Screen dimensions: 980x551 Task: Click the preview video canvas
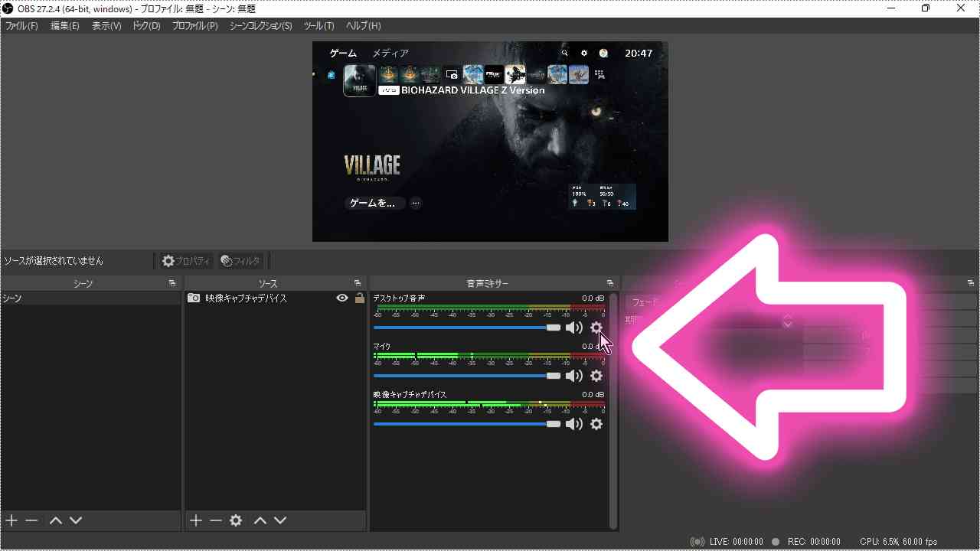490,142
